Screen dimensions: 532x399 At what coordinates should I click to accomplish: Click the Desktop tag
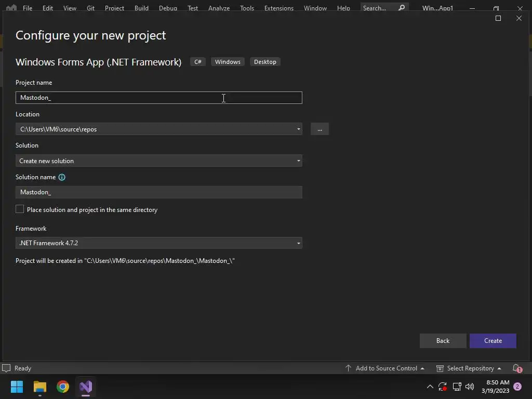265,62
